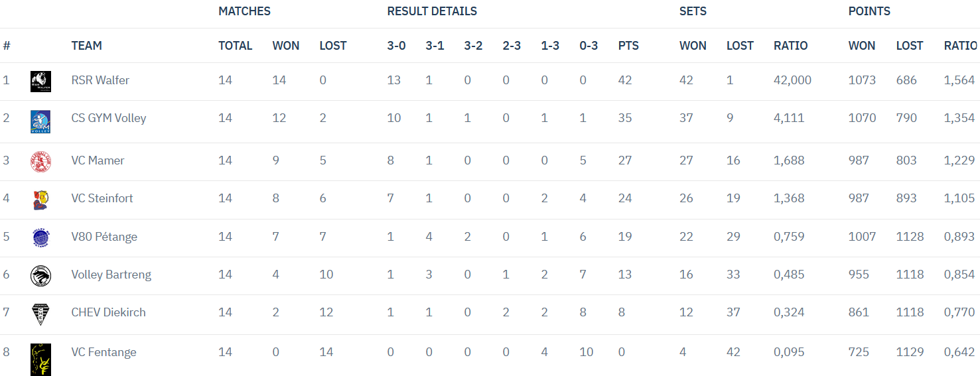Open the VC Mamer team link
Image resolution: width=980 pixels, height=376 pixels.
(98, 160)
